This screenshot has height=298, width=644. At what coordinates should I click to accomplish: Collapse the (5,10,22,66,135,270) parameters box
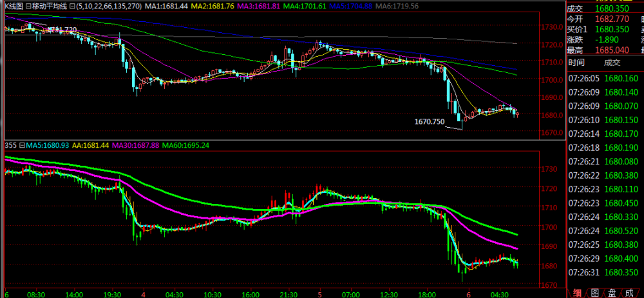[73, 6]
